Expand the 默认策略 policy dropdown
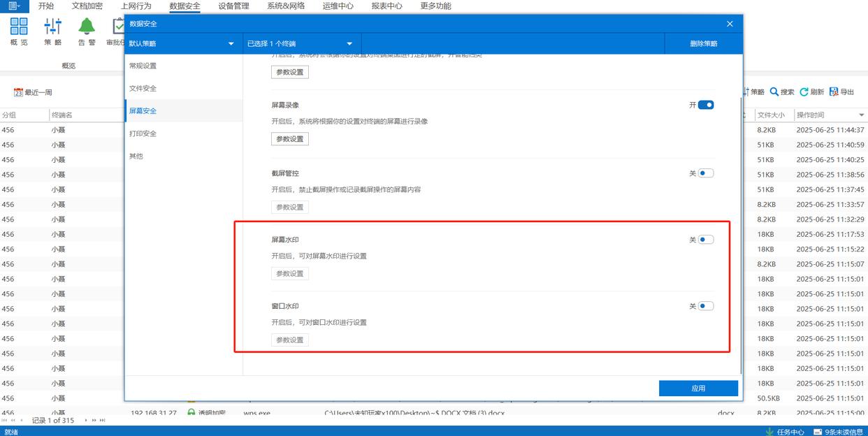 click(x=184, y=43)
